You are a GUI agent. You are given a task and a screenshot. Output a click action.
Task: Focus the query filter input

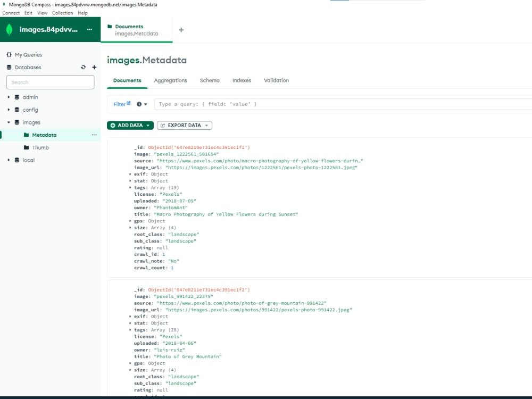pos(343,104)
